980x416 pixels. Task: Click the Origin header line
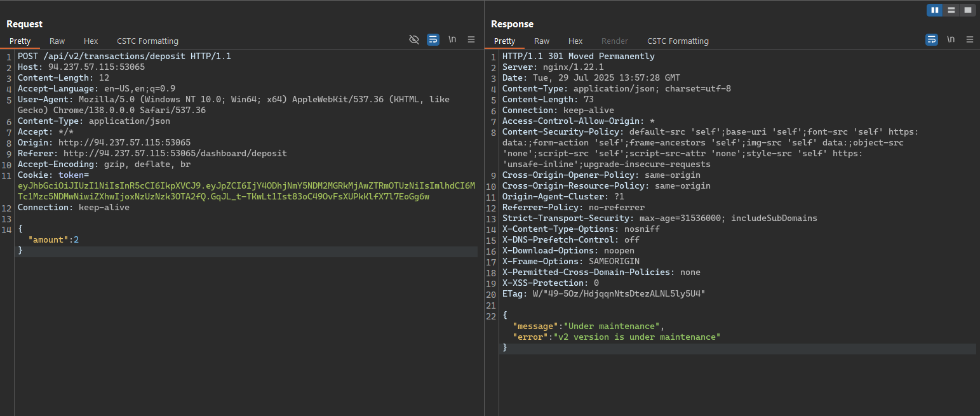[x=104, y=142]
